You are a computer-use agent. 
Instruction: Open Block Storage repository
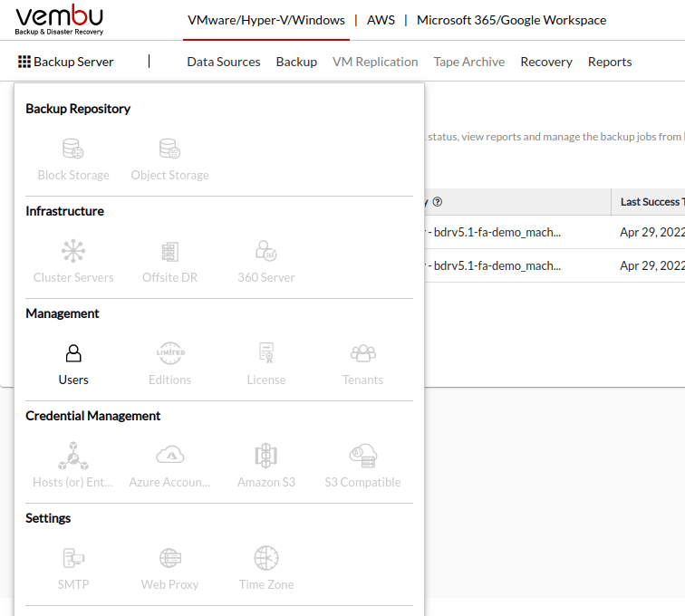(73, 159)
